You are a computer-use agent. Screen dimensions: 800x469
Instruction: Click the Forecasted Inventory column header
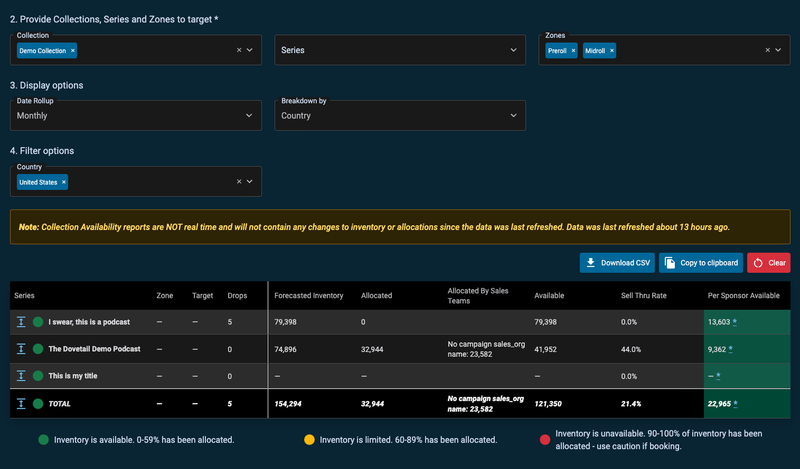[309, 295]
